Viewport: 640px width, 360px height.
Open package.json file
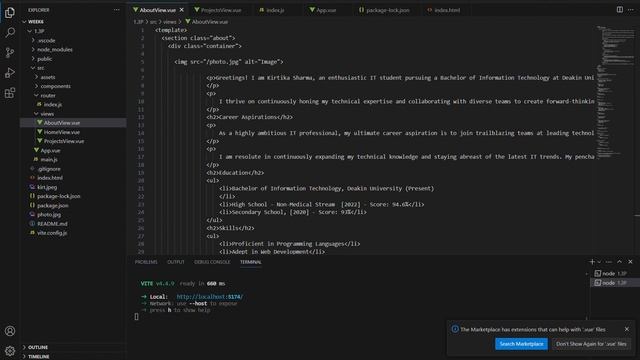(73, 206)
